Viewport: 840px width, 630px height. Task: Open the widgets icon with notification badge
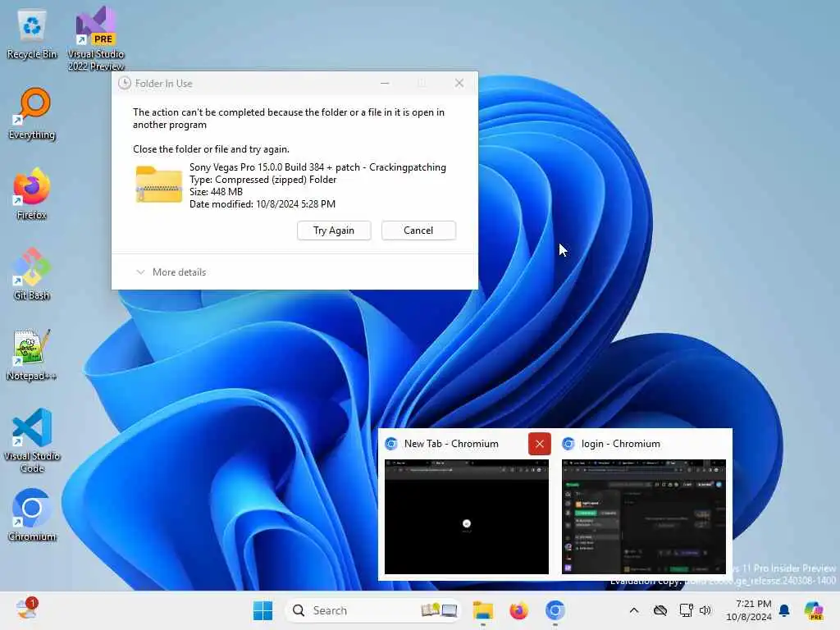click(25, 609)
